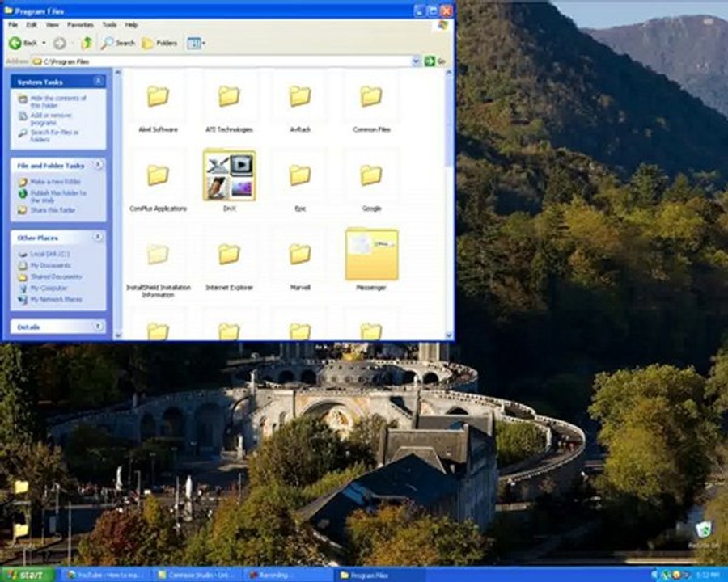The height and width of the screenshot is (582, 728).
Task: Click the Program Files title bar folder icon
Action: tap(8, 11)
